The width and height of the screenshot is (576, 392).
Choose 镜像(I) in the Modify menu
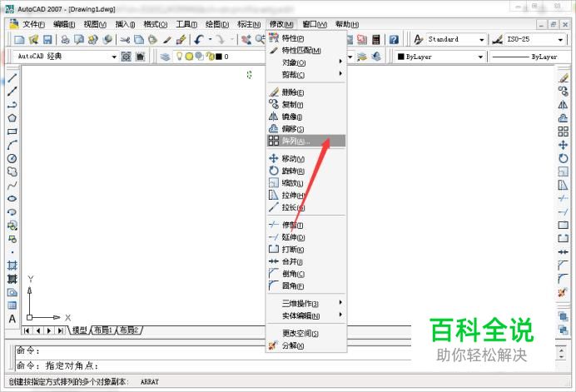tap(306, 117)
